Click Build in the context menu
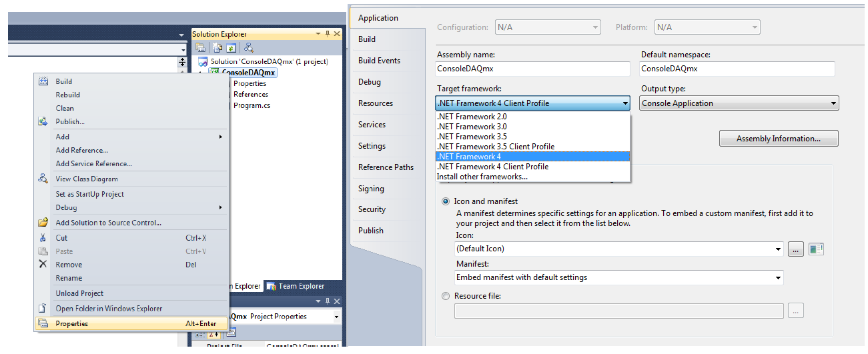 point(131,81)
